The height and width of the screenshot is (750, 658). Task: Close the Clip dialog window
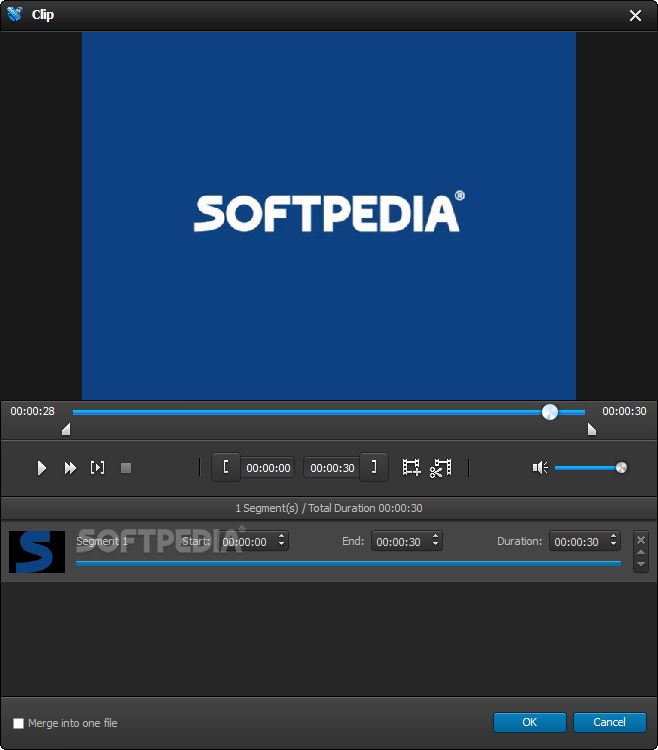pyautogui.click(x=635, y=15)
